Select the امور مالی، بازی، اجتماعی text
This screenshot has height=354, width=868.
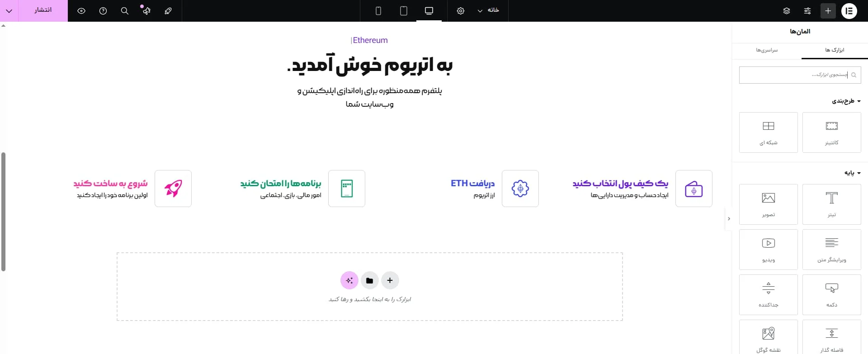click(x=291, y=195)
